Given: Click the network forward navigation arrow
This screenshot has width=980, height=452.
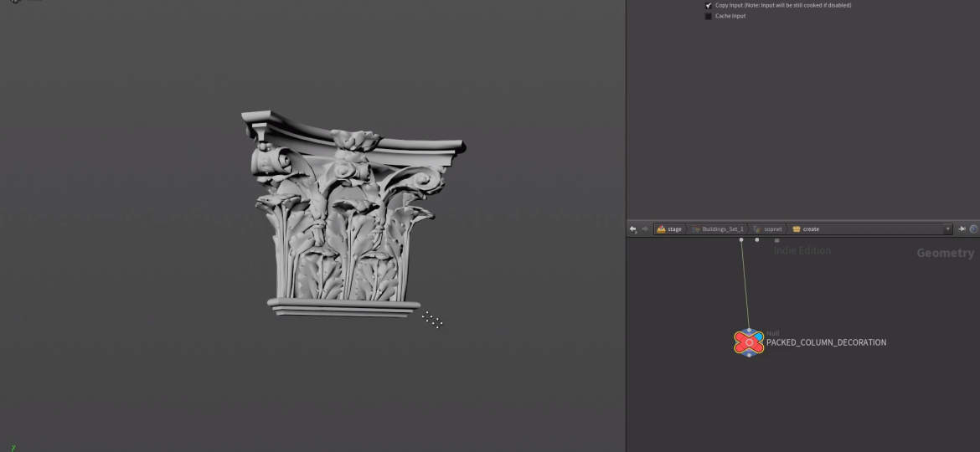Looking at the screenshot, I should 645,229.
